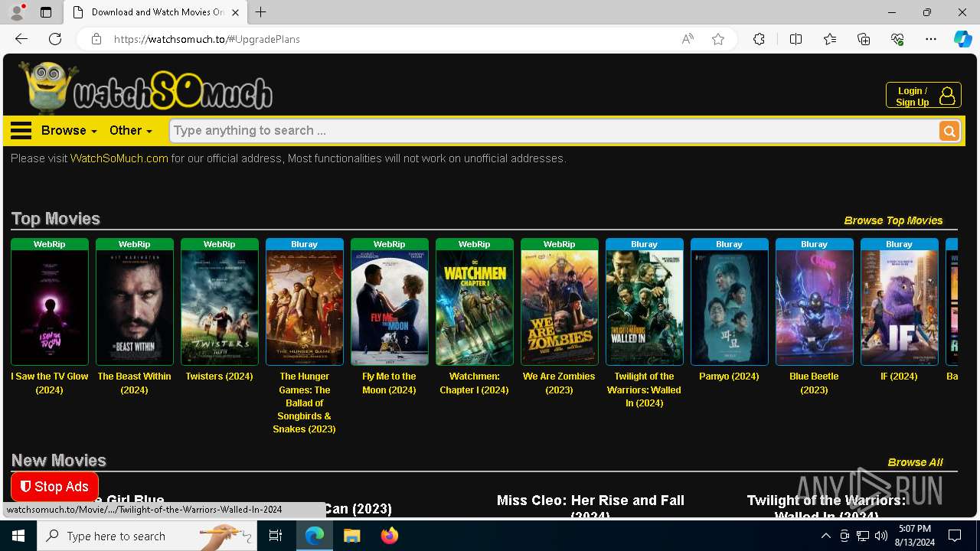Expand the Browse dropdown menu

69,131
